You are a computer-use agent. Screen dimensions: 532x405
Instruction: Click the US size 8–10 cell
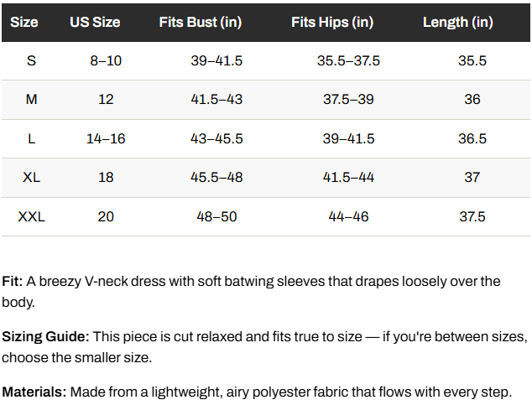pos(106,61)
